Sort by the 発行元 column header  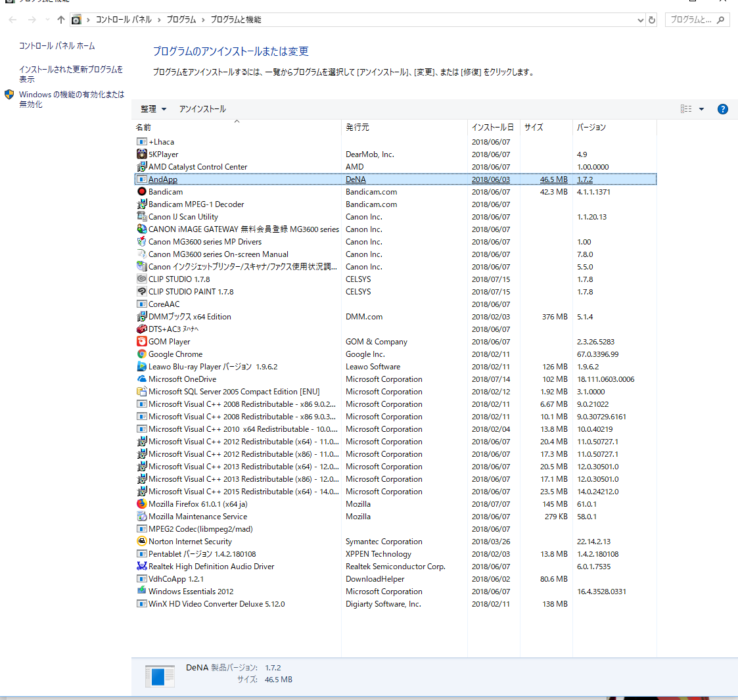tap(357, 128)
